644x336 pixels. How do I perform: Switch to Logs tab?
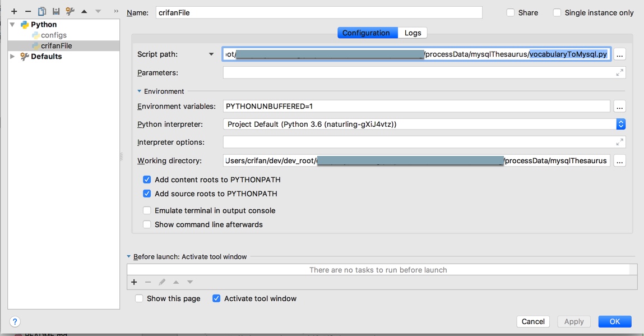413,33
